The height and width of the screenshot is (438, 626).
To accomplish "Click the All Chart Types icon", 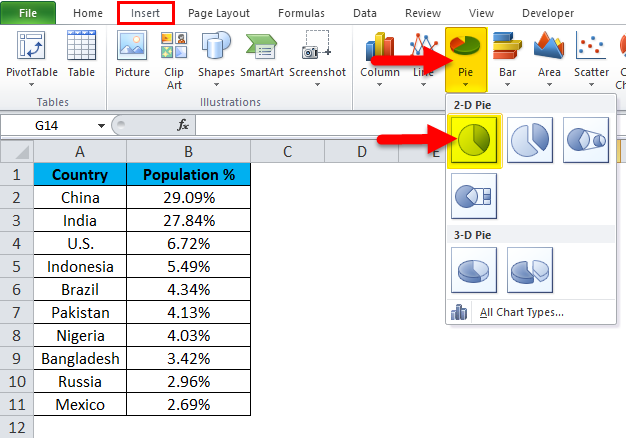I will [x=459, y=312].
